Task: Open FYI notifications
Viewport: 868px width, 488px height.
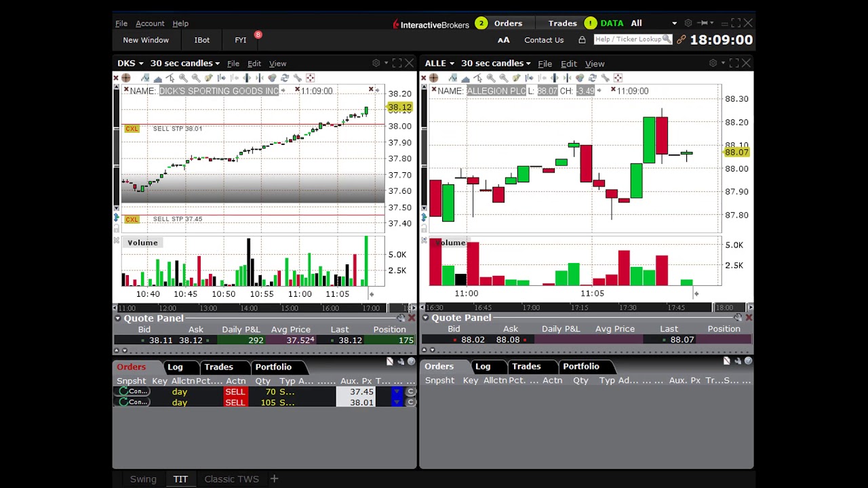Action: [241, 40]
